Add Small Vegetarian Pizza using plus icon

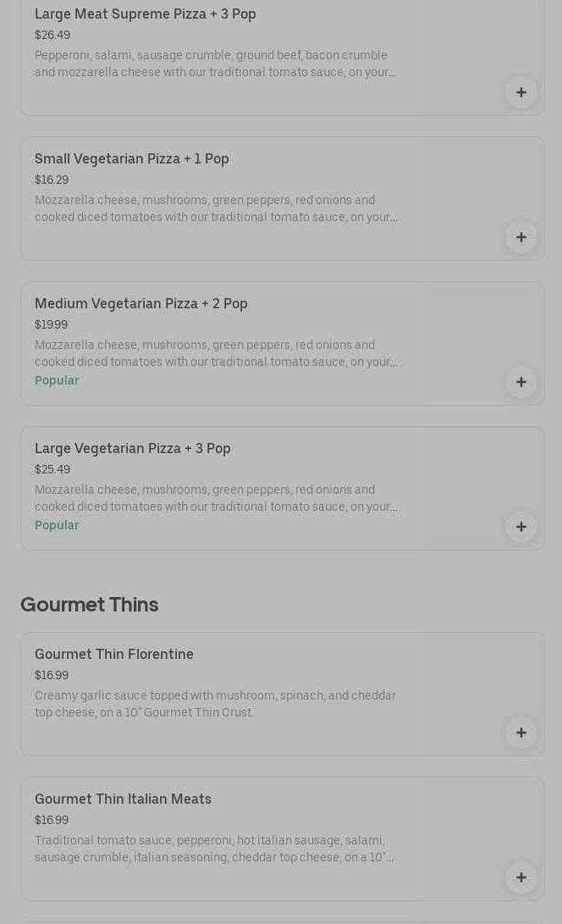(x=521, y=237)
